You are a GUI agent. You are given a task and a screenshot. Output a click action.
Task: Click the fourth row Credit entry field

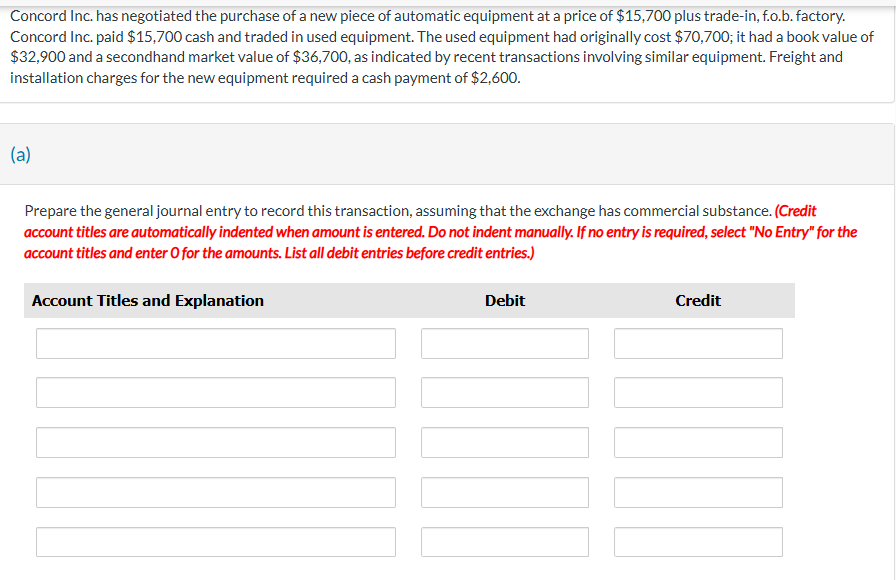pyautogui.click(x=698, y=492)
